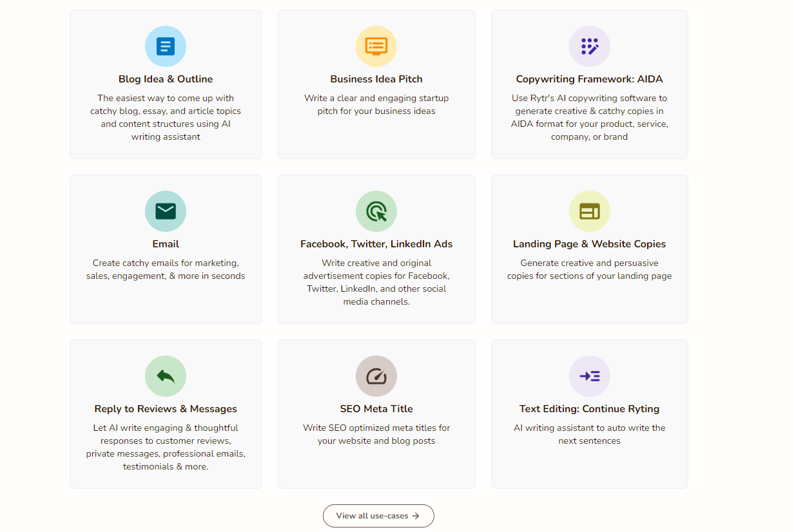Click the SEO meta titles description text
This screenshot has height=532, width=794.
pos(376,434)
